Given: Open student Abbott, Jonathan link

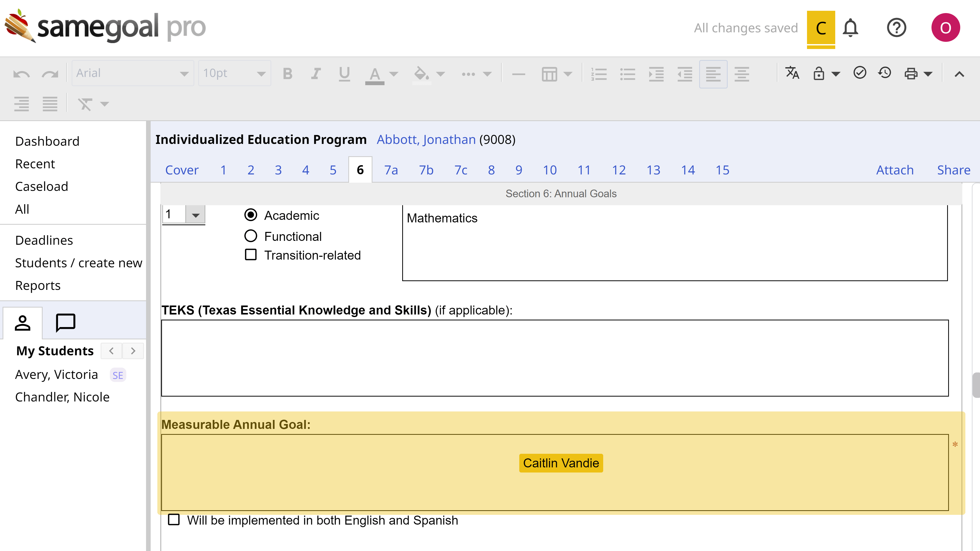Looking at the screenshot, I should (426, 140).
